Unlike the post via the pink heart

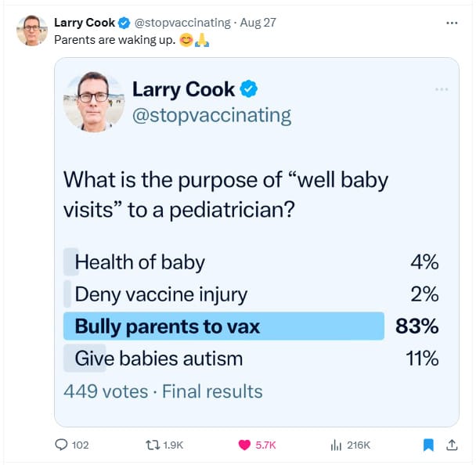[x=244, y=445]
